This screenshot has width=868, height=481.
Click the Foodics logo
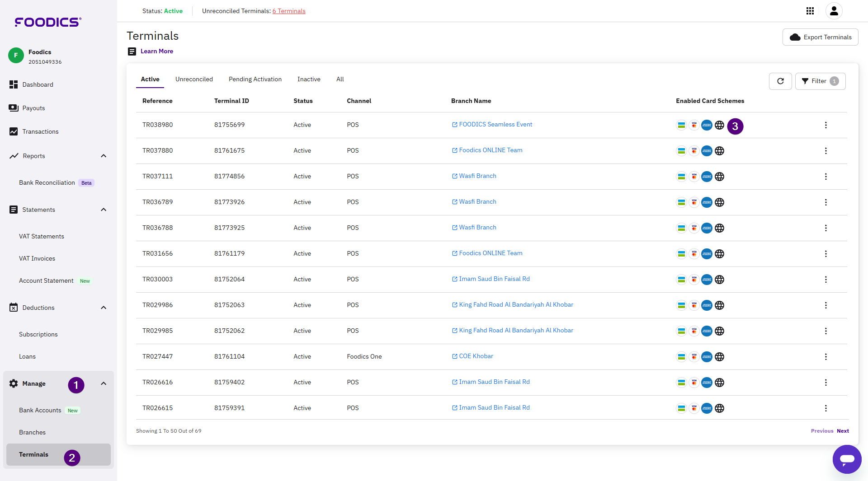tap(48, 22)
